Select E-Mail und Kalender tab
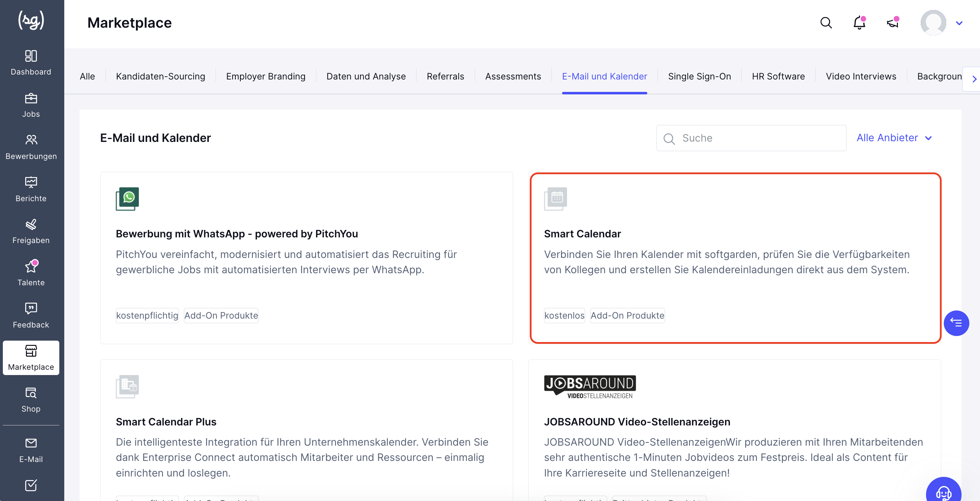The width and height of the screenshot is (980, 501). click(604, 76)
